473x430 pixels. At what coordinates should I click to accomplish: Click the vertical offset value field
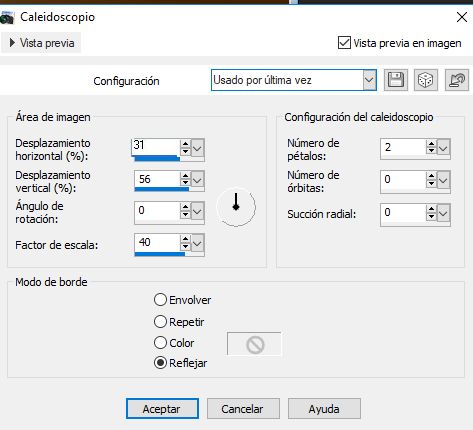point(157,179)
